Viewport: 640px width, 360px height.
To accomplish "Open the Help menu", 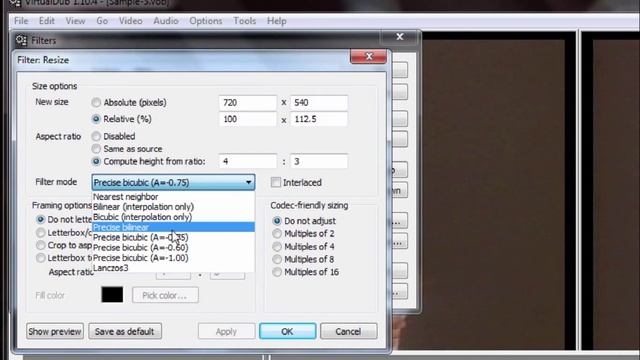I will click(276, 21).
